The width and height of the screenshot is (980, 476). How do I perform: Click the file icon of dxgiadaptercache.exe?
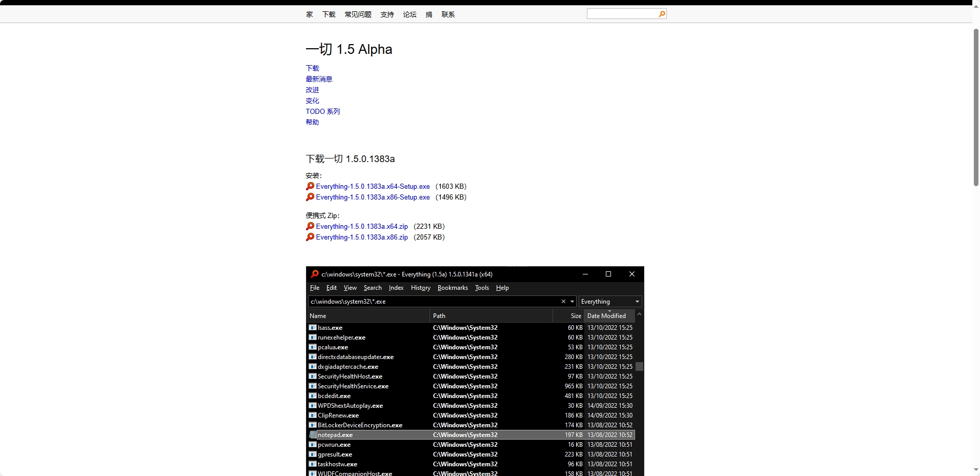click(x=313, y=366)
